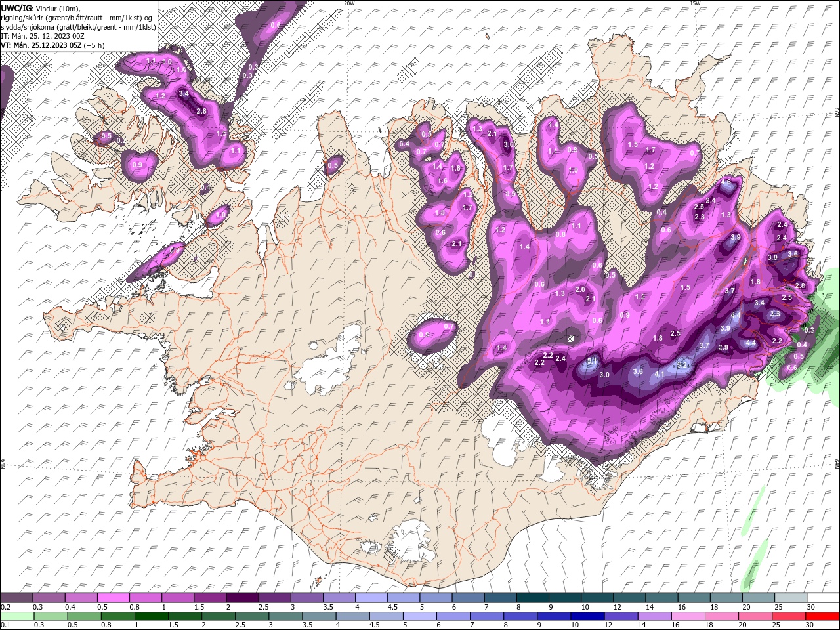Select the white 30 swatch in upper scale

[822, 598]
